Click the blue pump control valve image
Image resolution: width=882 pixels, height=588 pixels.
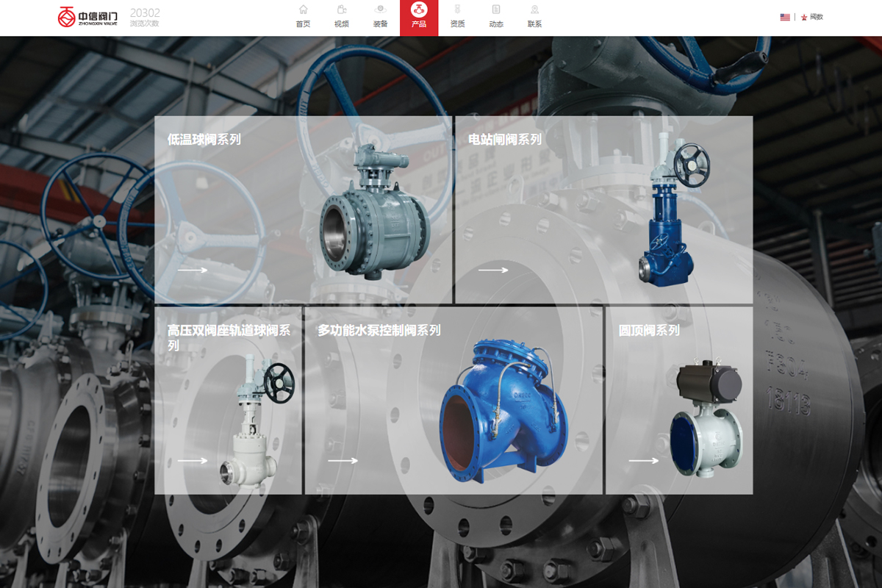coord(503,412)
